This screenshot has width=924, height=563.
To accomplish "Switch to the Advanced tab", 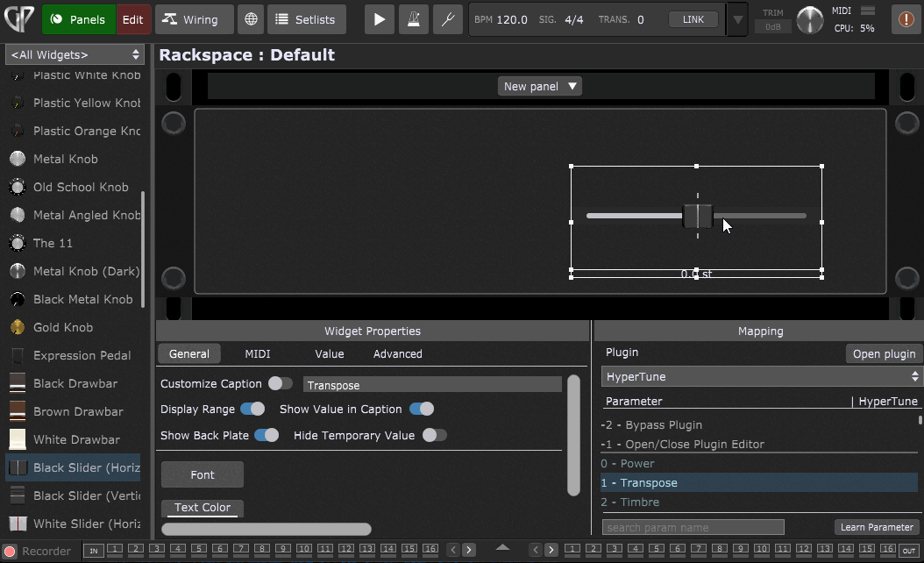I will coord(397,353).
